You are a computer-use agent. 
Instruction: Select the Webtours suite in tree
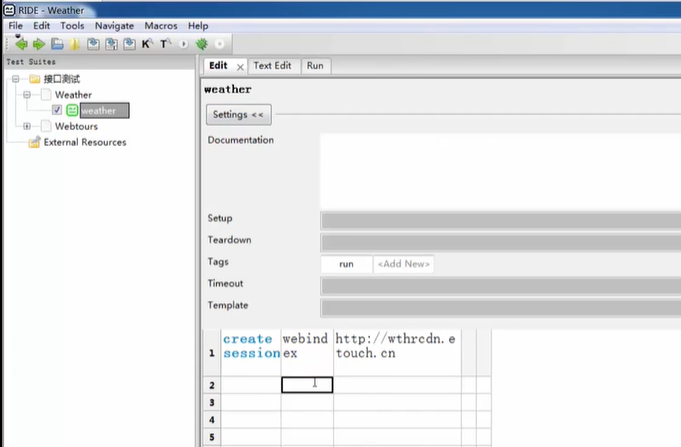tap(76, 126)
